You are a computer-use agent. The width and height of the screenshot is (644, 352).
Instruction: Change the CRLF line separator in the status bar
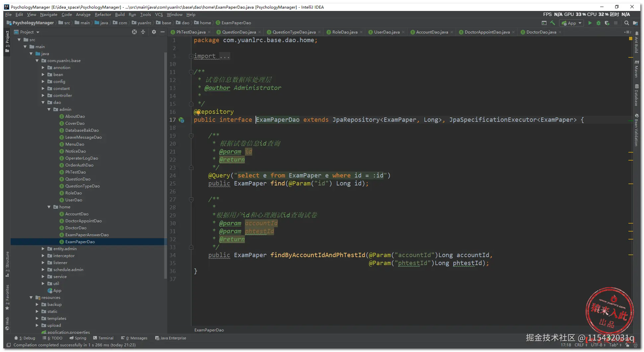point(581,345)
